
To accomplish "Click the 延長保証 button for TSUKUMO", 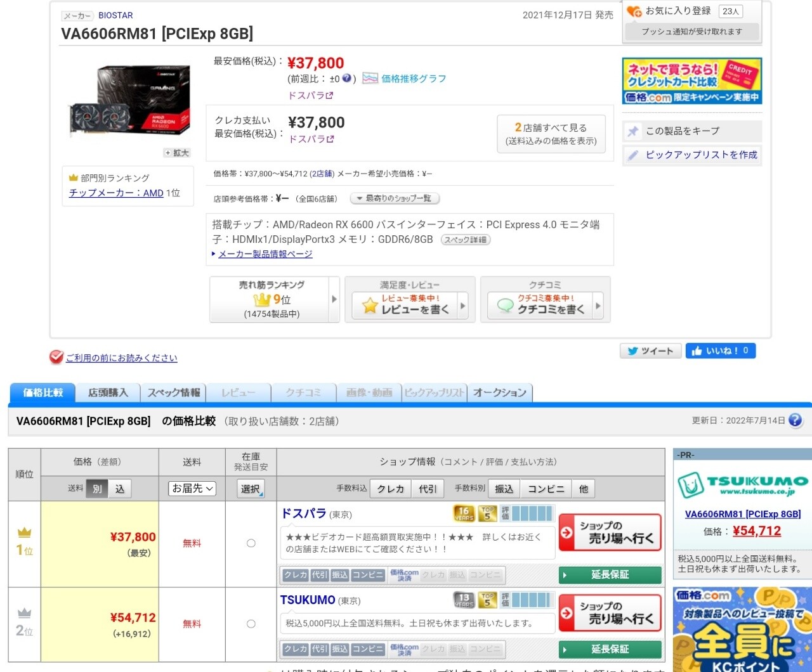I will 610,649.
